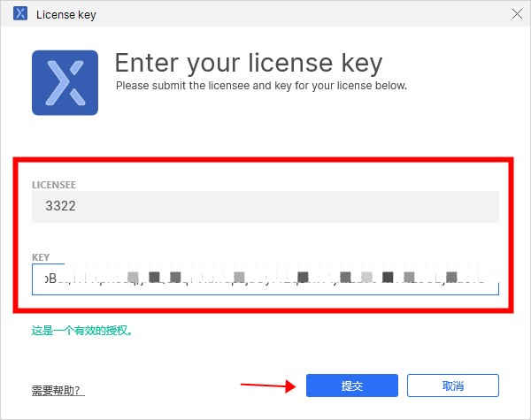Click the Please submit the licensee subtitle
531x420 pixels.
[261, 86]
